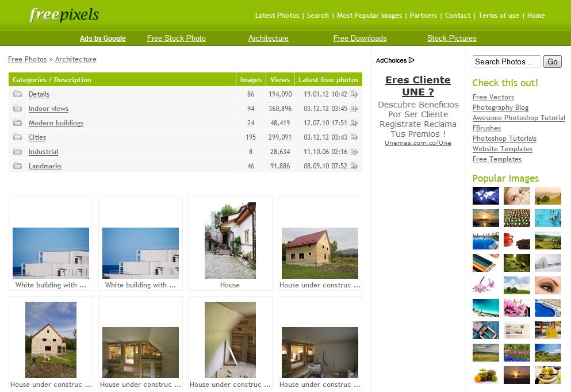Open the FBrushes link

point(486,128)
